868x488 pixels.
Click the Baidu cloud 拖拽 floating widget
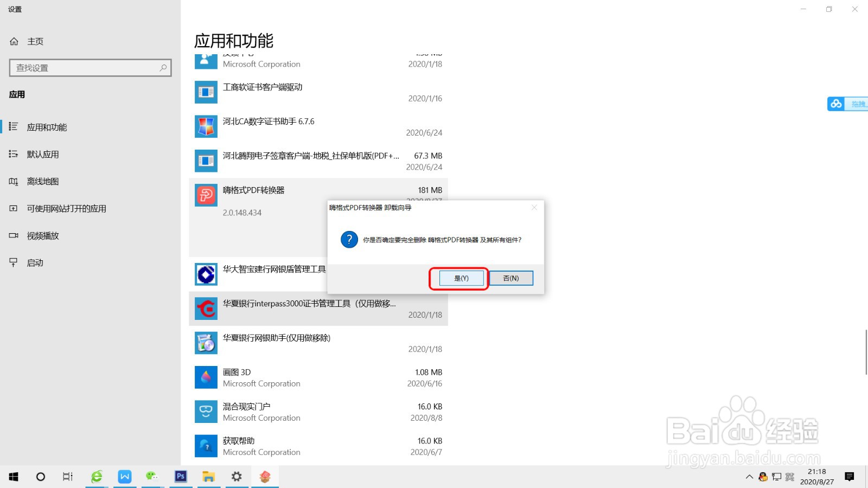tap(847, 104)
